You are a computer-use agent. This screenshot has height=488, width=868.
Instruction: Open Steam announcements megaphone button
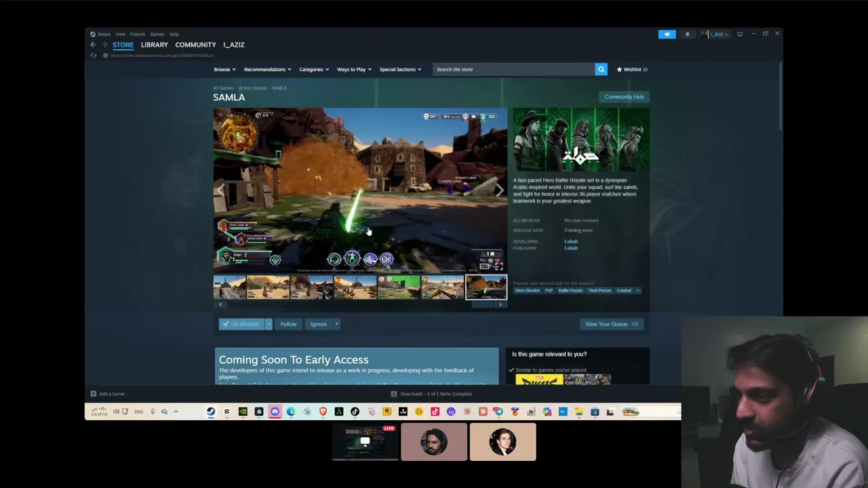click(x=667, y=34)
